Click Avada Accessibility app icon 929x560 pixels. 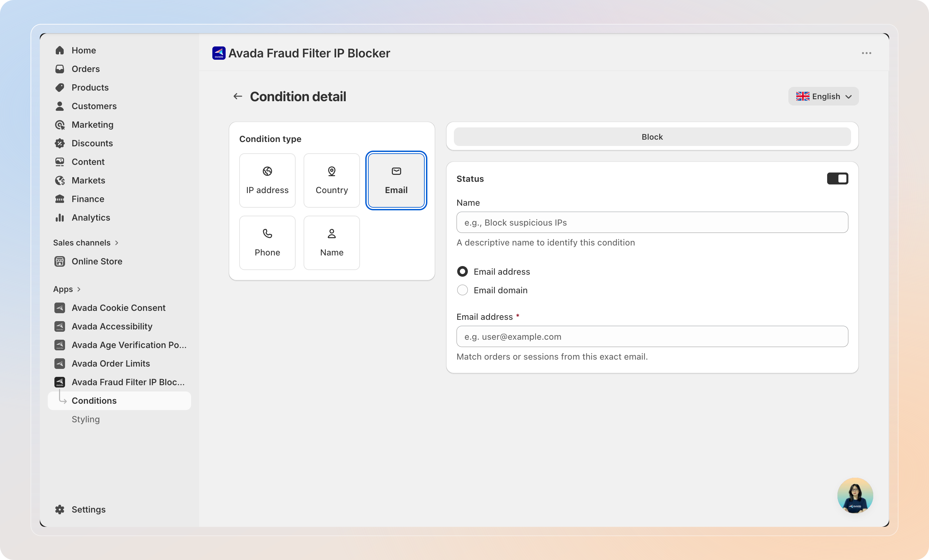(60, 326)
